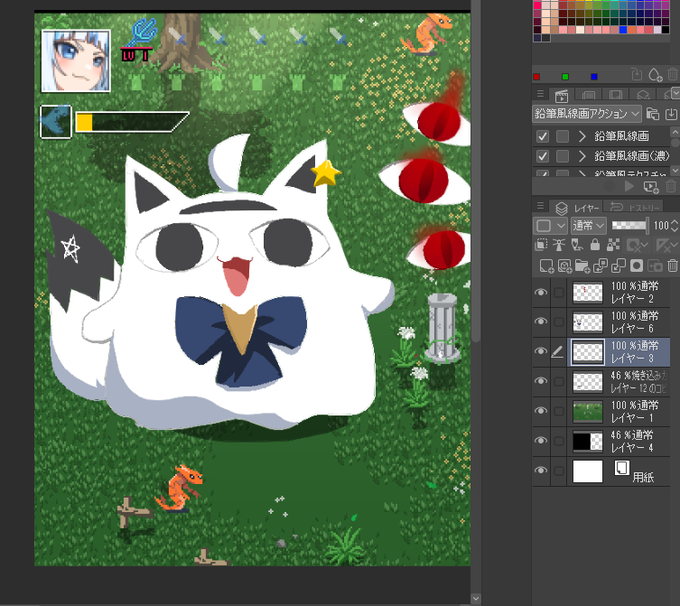Open the 鉛筆風線画アクション action set dropdown
The height and width of the screenshot is (606, 680).
[587, 114]
